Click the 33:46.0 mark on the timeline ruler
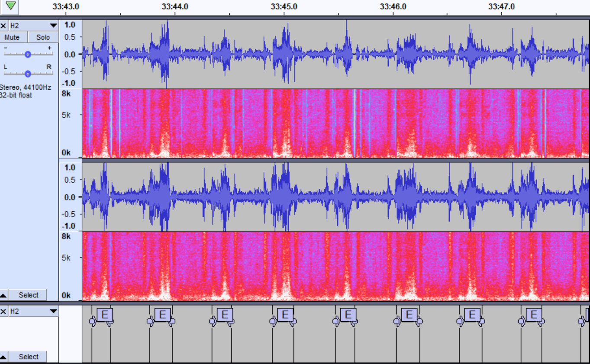The image size is (590, 364). pyautogui.click(x=393, y=6)
